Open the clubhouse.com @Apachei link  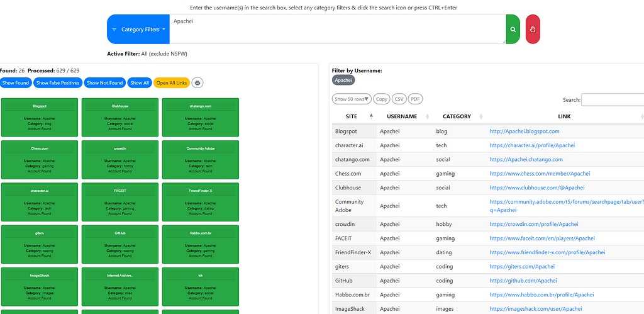(x=537, y=188)
